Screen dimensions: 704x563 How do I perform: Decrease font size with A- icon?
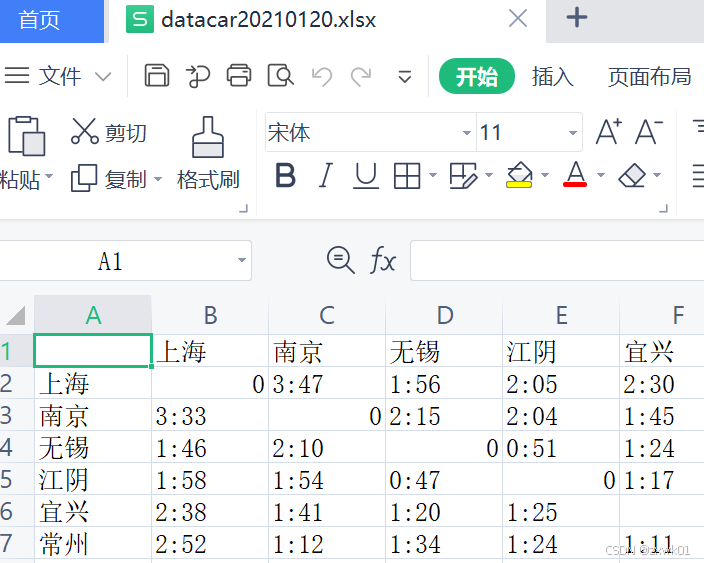coord(649,132)
